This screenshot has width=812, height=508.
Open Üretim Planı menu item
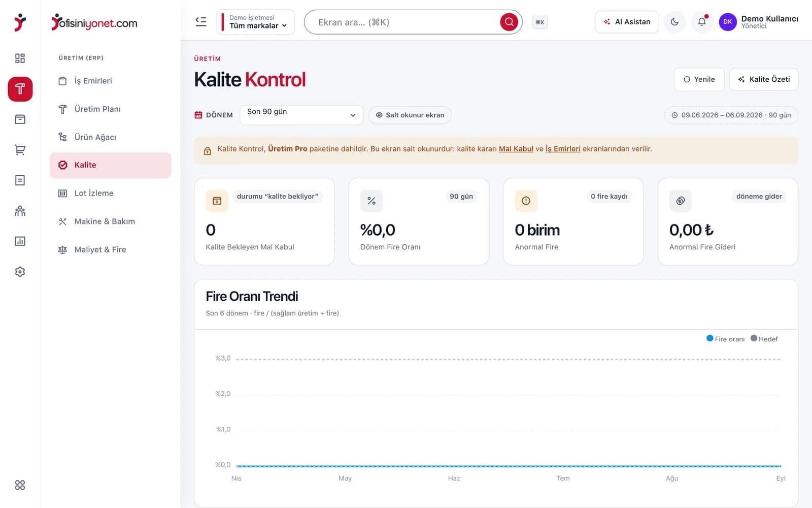point(111,109)
